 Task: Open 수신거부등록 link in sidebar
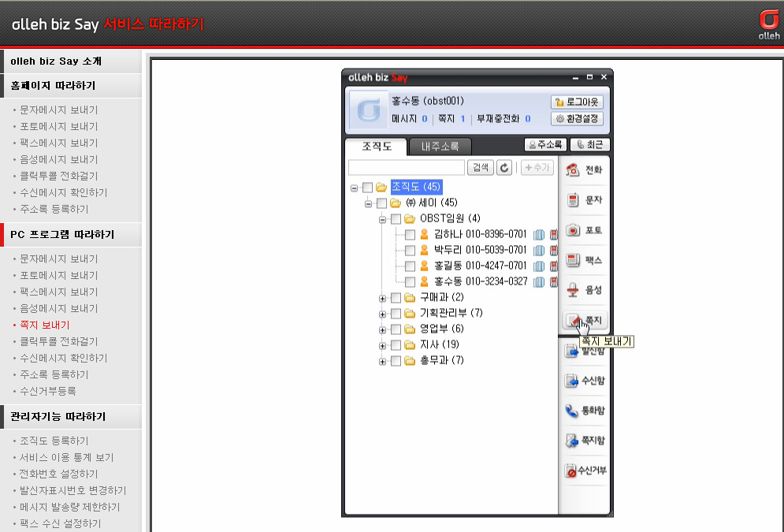coord(48,391)
